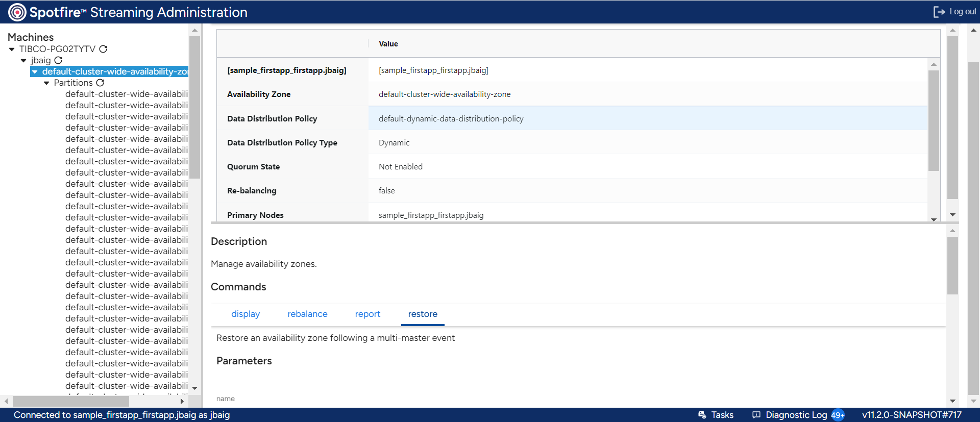The width and height of the screenshot is (980, 422).
Task: Open the Tasks icon in status bar
Action: pos(702,415)
